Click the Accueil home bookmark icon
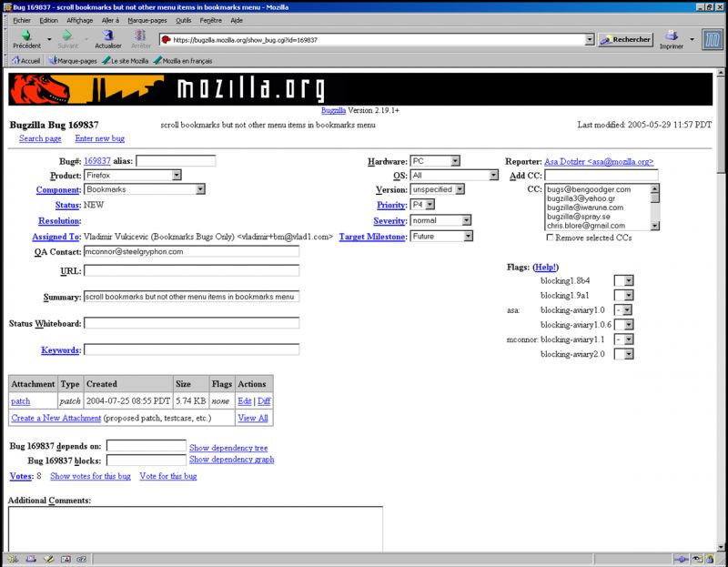 click(15, 61)
